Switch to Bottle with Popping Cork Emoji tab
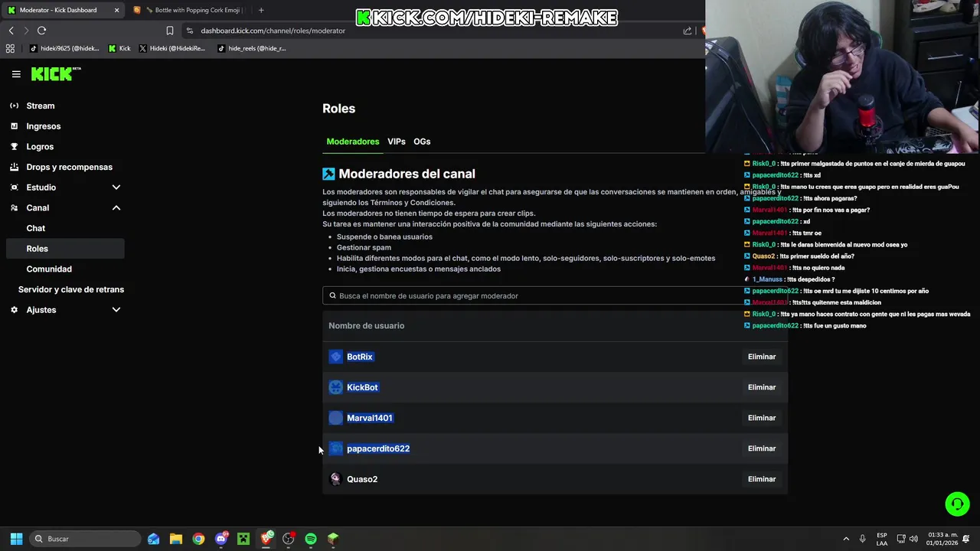 click(x=188, y=10)
